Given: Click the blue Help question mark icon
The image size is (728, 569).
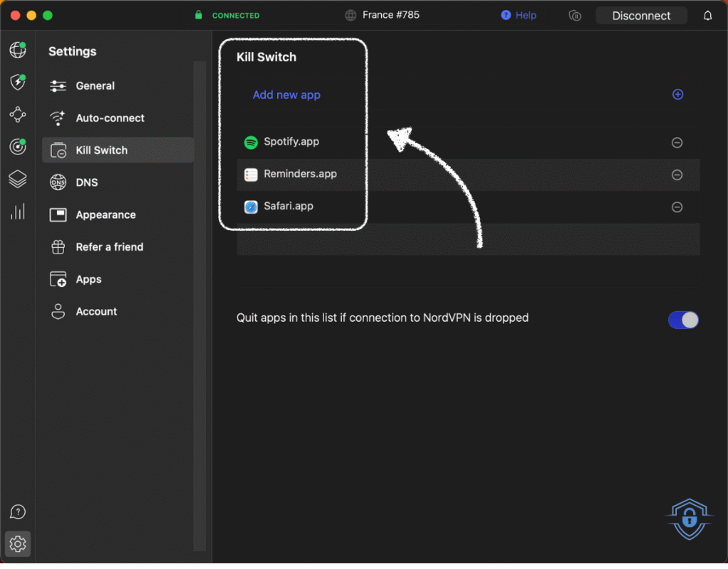Looking at the screenshot, I should (505, 16).
